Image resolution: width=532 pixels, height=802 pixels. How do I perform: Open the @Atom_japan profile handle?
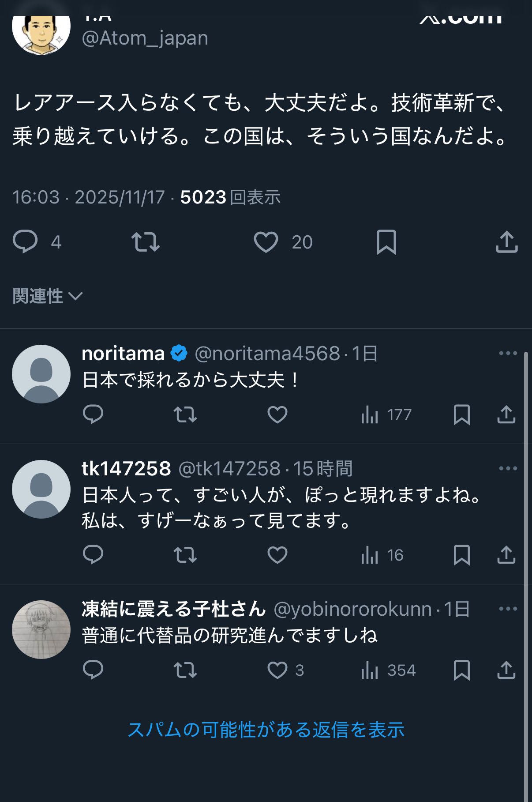click(145, 38)
